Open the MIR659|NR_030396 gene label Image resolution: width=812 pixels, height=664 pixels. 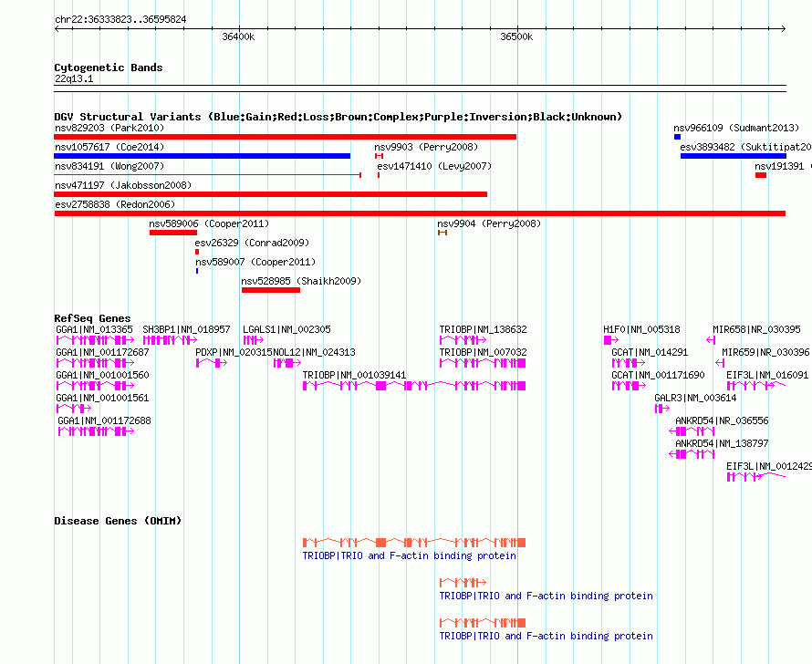tap(765, 352)
